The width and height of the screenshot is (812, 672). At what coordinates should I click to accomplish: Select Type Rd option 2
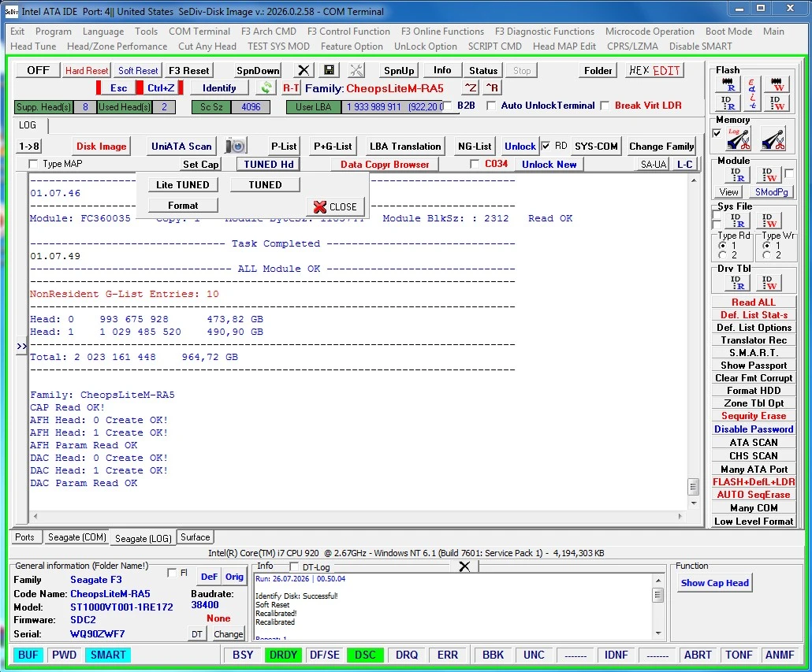[x=722, y=255]
